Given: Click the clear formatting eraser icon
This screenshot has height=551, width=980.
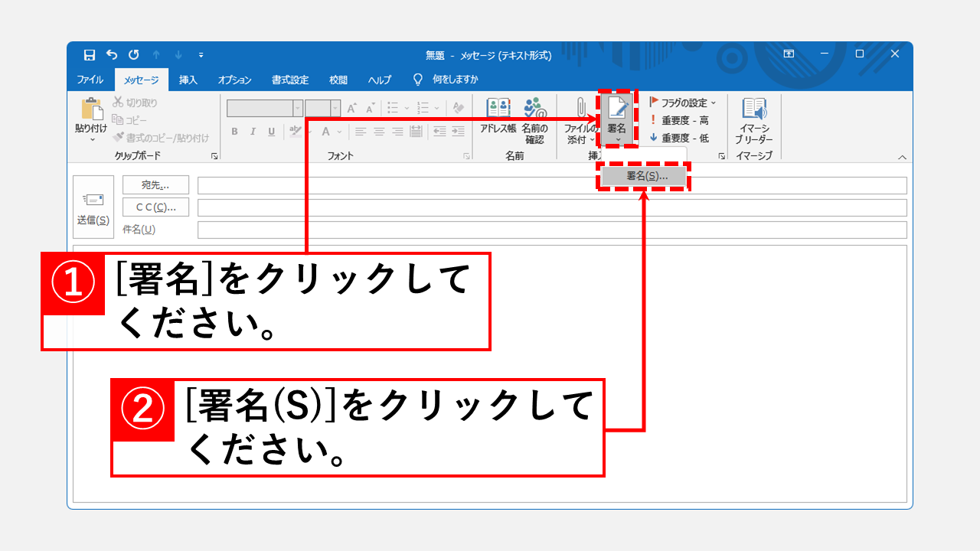Looking at the screenshot, I should [458, 109].
